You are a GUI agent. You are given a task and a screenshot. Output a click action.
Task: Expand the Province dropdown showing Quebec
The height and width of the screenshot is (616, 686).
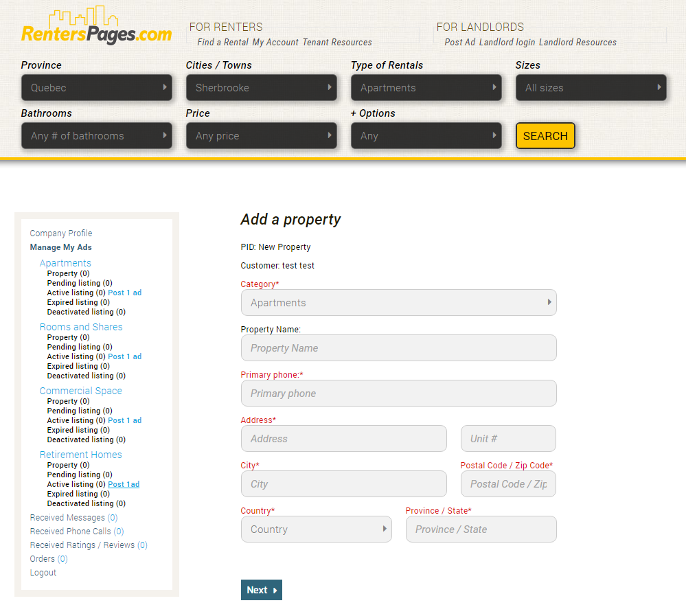[97, 87]
